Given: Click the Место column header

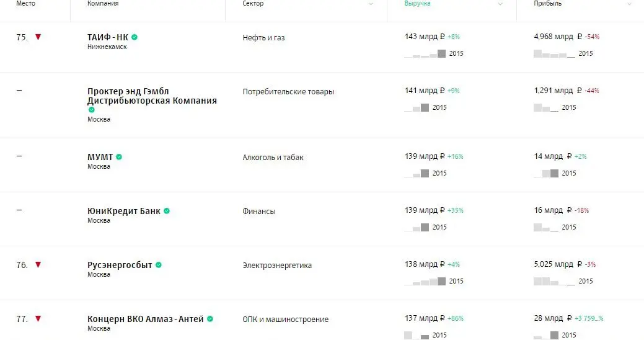Looking at the screenshot, I should point(25,4).
